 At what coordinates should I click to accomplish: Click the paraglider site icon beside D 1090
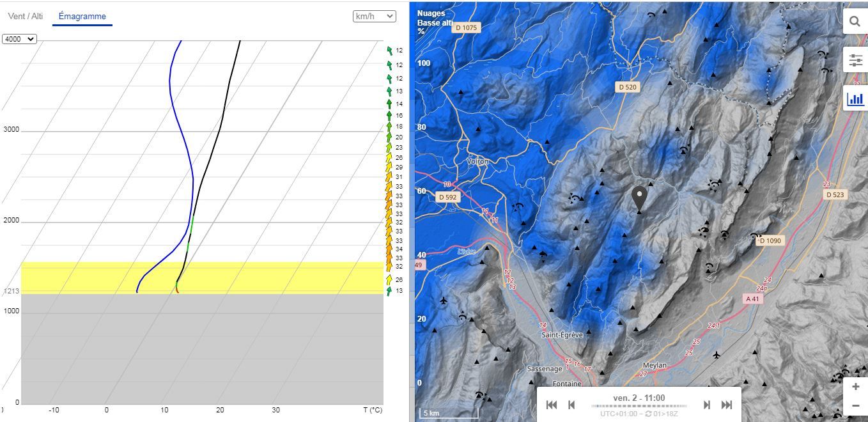tap(755, 236)
